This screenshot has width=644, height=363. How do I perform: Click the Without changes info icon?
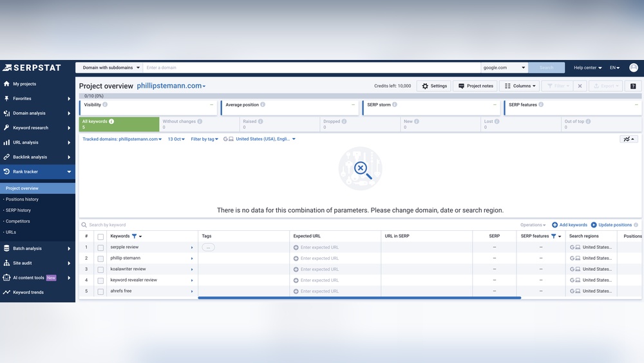pyautogui.click(x=200, y=121)
